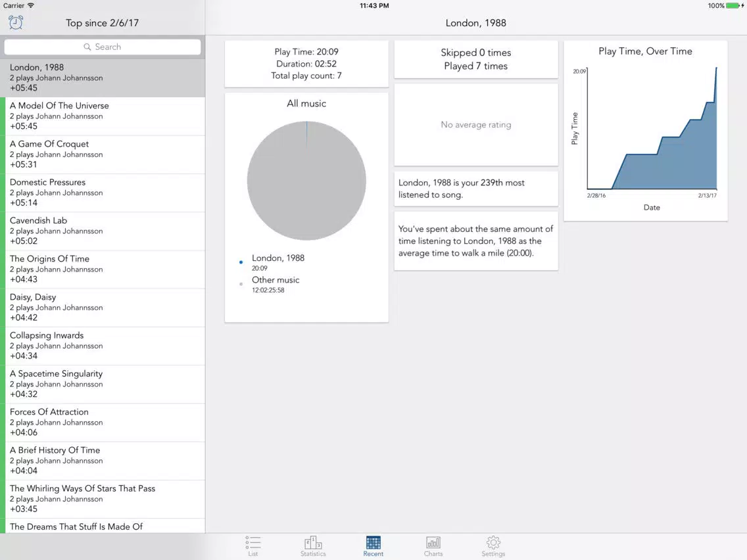Image resolution: width=747 pixels, height=560 pixels.
Task: Tap the Skipped 0 times card
Action: (x=476, y=60)
